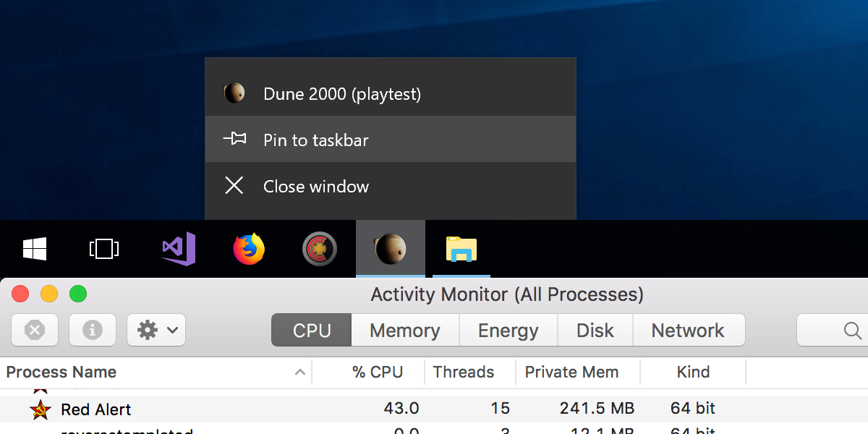Click the green zoom window button
868x434 pixels.
(78, 294)
